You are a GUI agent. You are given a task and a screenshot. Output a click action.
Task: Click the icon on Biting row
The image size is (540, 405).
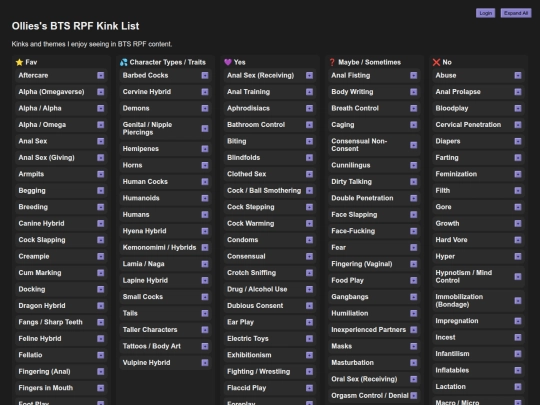(x=309, y=141)
